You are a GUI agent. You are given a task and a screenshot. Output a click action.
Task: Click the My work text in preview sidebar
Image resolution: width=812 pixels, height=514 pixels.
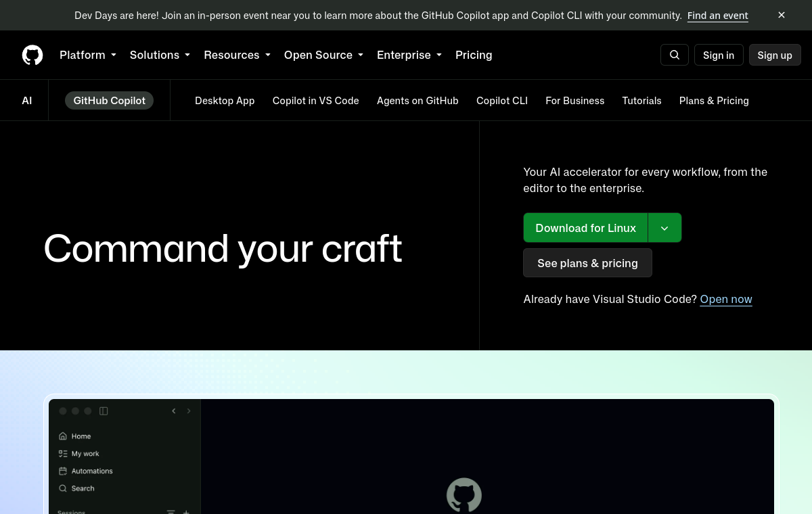click(85, 454)
